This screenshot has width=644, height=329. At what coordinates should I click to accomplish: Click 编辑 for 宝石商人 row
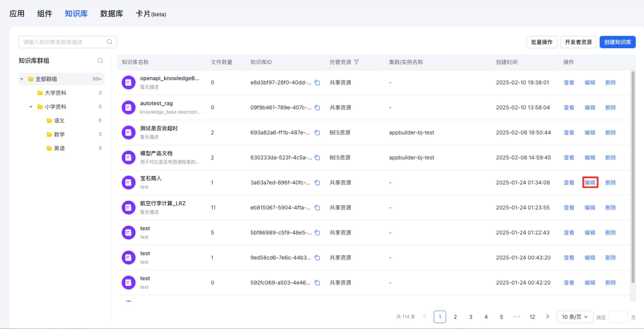click(x=590, y=183)
